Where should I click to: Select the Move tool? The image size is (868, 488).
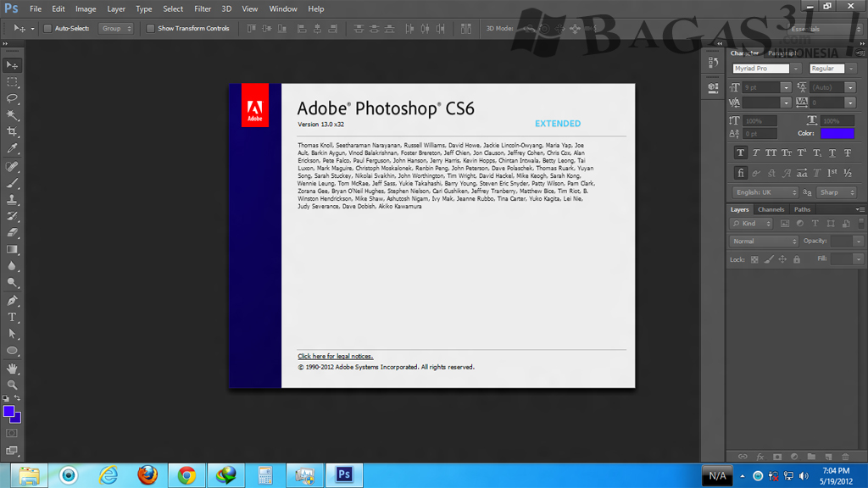coord(12,65)
